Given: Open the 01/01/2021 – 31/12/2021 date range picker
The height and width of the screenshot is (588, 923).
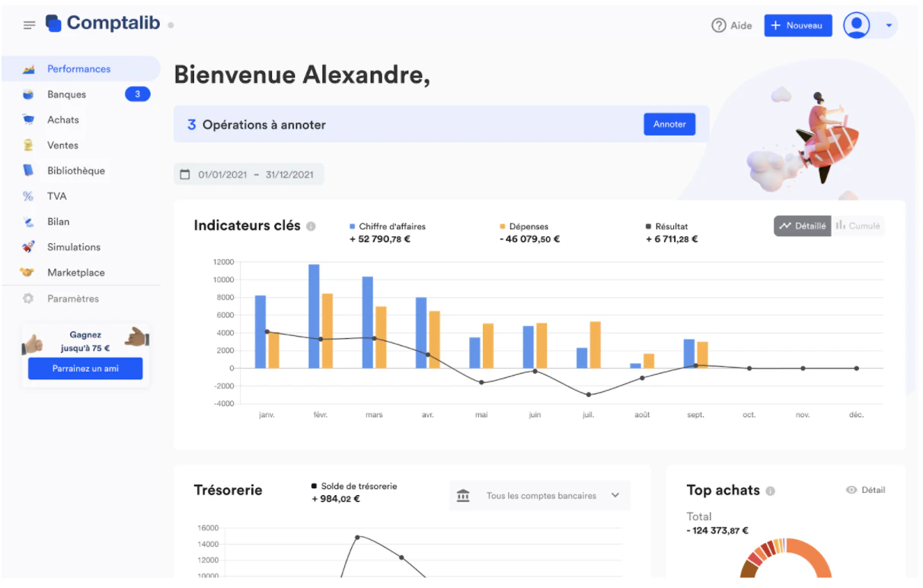Looking at the screenshot, I should [249, 174].
